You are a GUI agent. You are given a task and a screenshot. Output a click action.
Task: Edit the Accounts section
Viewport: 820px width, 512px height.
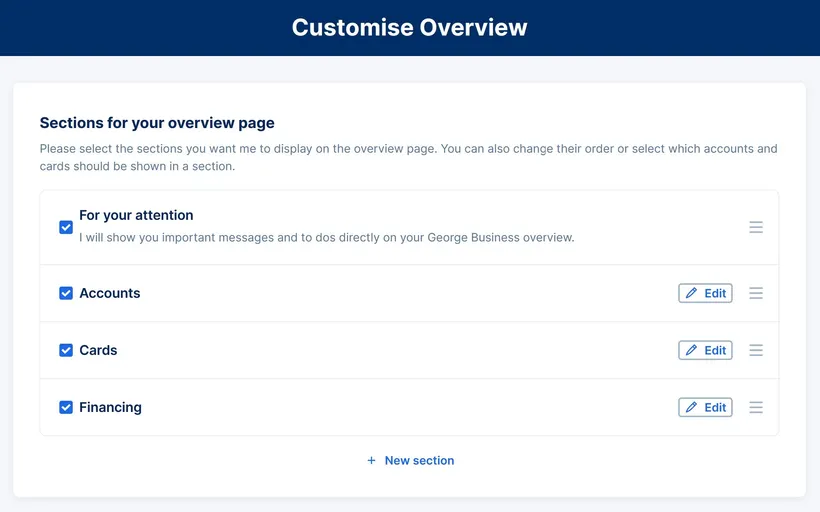pyautogui.click(x=705, y=293)
